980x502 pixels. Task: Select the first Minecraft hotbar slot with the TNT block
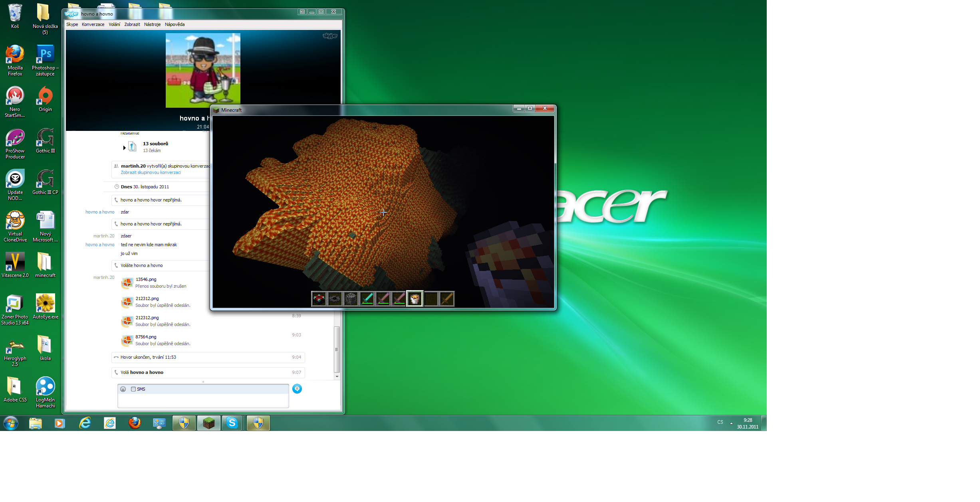click(319, 298)
